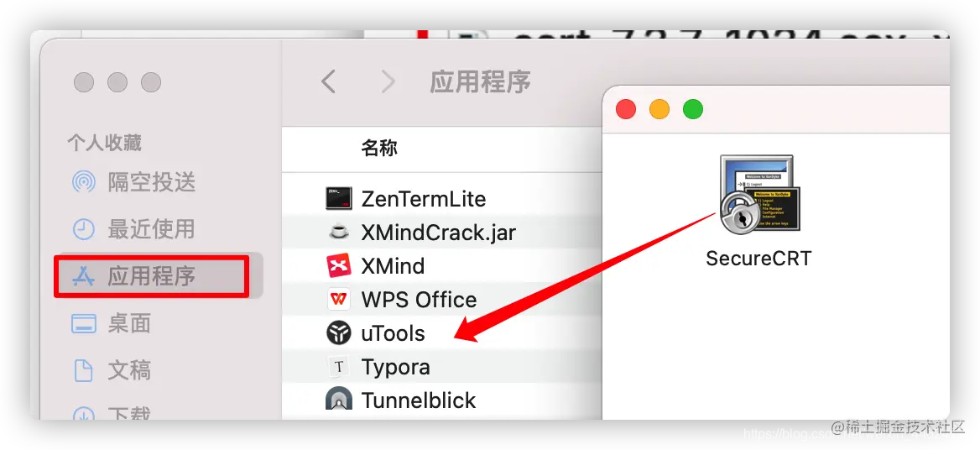The height and width of the screenshot is (450, 980).
Task: Select the red XMind app icon
Action: point(339,265)
